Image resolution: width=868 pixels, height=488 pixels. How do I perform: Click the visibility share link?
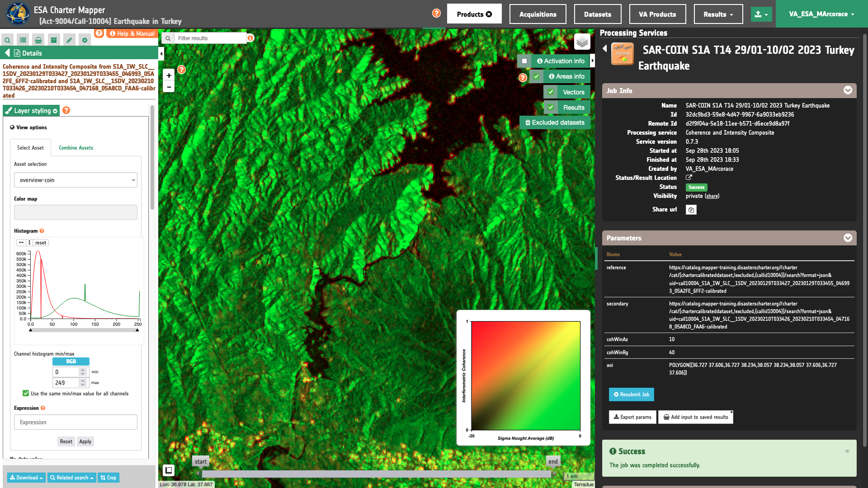[712, 196]
